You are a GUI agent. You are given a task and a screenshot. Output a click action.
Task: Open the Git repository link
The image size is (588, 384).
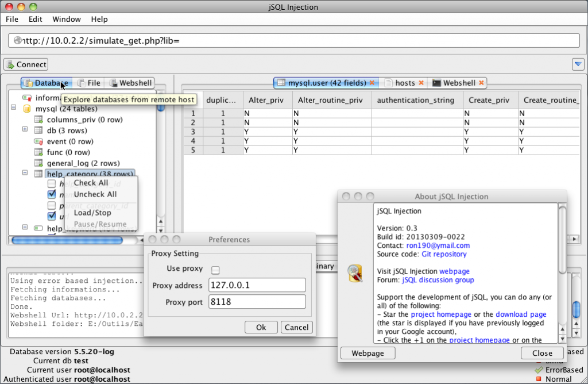(x=444, y=254)
